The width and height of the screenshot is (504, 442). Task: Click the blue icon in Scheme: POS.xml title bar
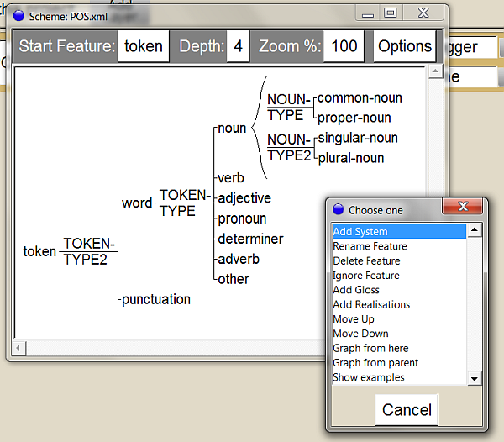pyautogui.click(x=18, y=16)
